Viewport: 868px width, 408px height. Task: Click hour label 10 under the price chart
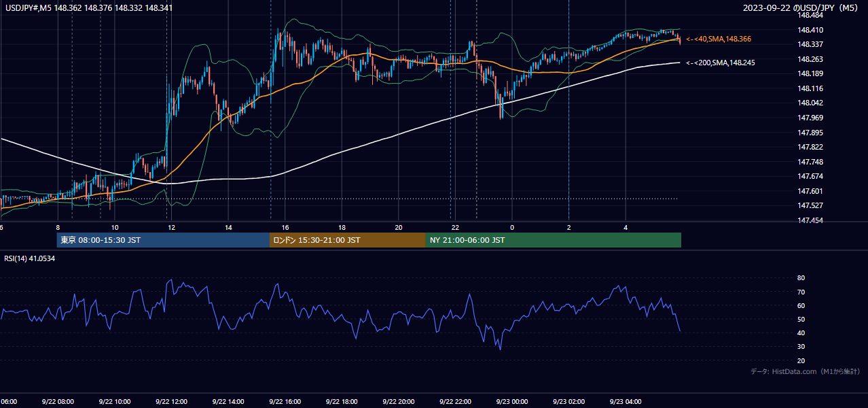click(x=115, y=227)
